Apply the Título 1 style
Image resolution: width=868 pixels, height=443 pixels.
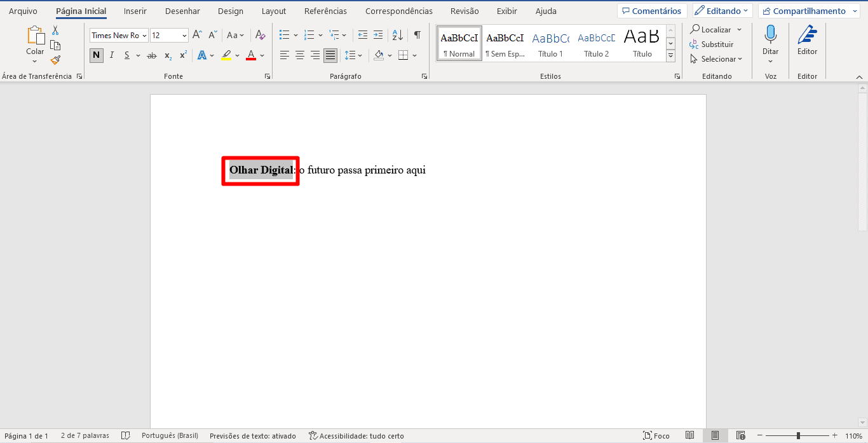point(550,43)
